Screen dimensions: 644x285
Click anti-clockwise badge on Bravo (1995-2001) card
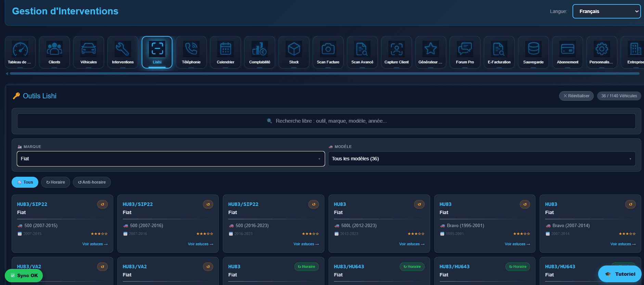525,205
